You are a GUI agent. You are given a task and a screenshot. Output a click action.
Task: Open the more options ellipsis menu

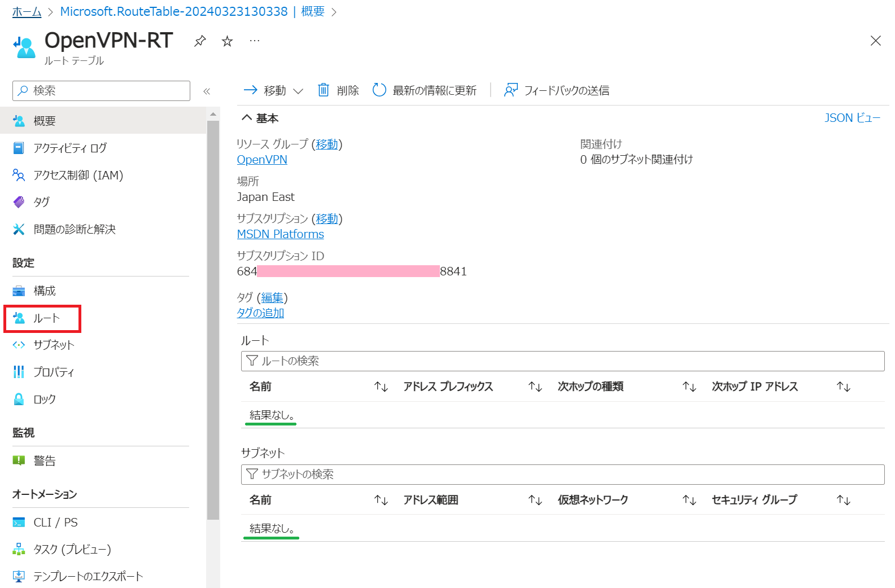click(x=255, y=41)
